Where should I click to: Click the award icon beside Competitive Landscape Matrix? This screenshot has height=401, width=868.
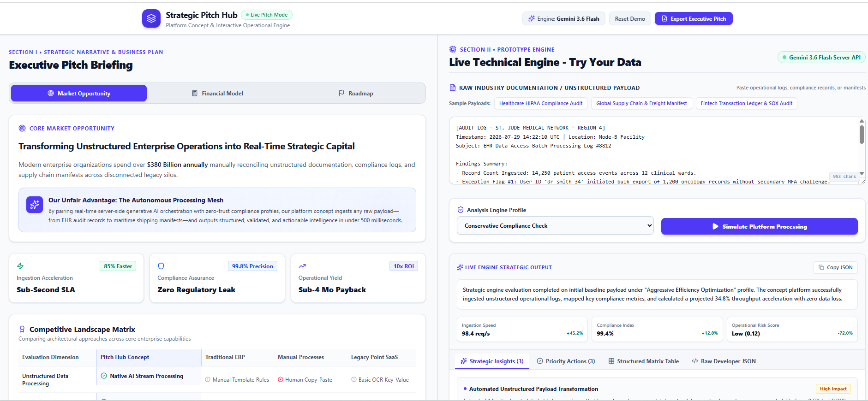[x=22, y=329]
